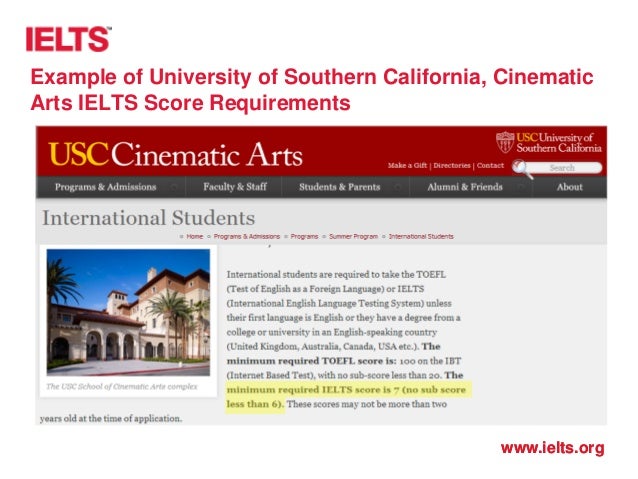Click the IELTS logo at top
The height and width of the screenshot is (479, 638).
pyautogui.click(x=68, y=39)
